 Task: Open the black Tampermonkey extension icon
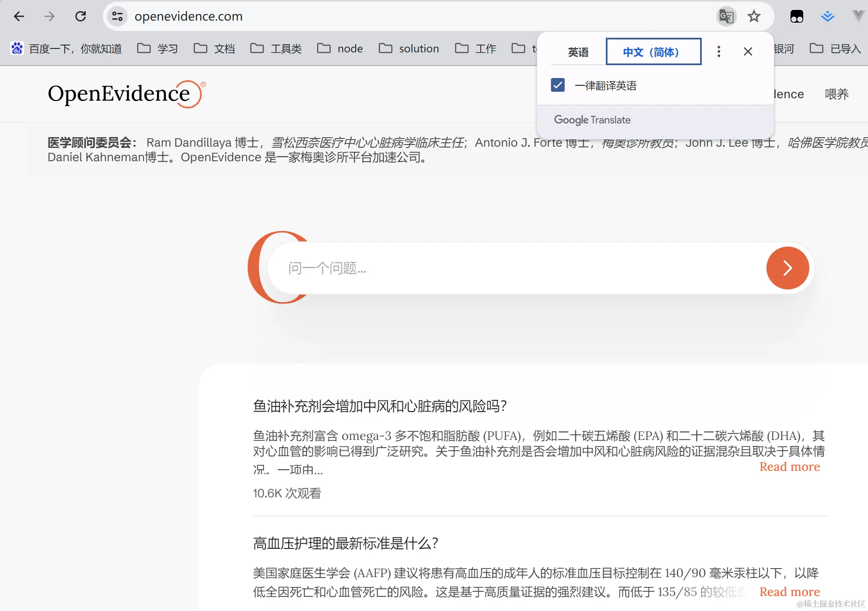[796, 16]
